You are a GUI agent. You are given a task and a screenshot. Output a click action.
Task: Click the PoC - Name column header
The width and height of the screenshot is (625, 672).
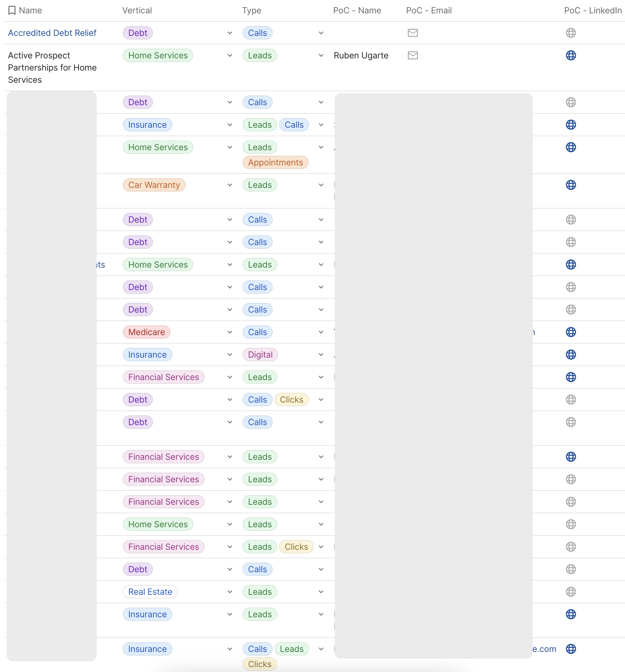pyautogui.click(x=357, y=10)
